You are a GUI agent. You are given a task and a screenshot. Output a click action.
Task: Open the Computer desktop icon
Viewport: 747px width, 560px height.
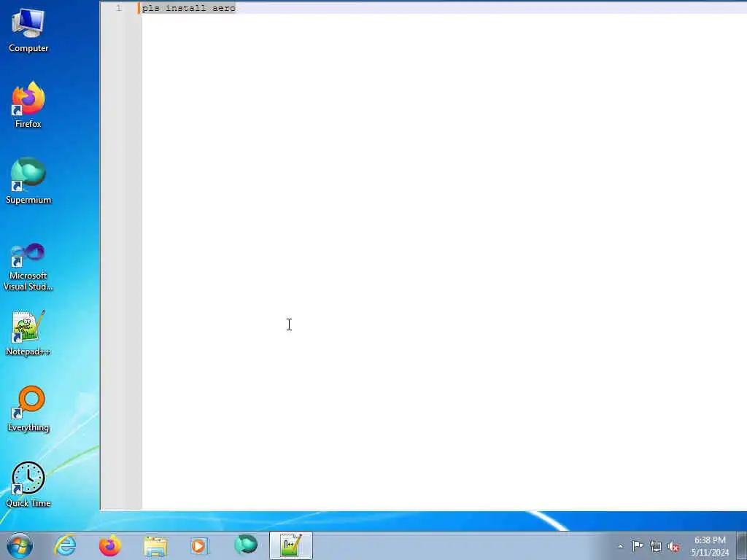[x=28, y=30]
